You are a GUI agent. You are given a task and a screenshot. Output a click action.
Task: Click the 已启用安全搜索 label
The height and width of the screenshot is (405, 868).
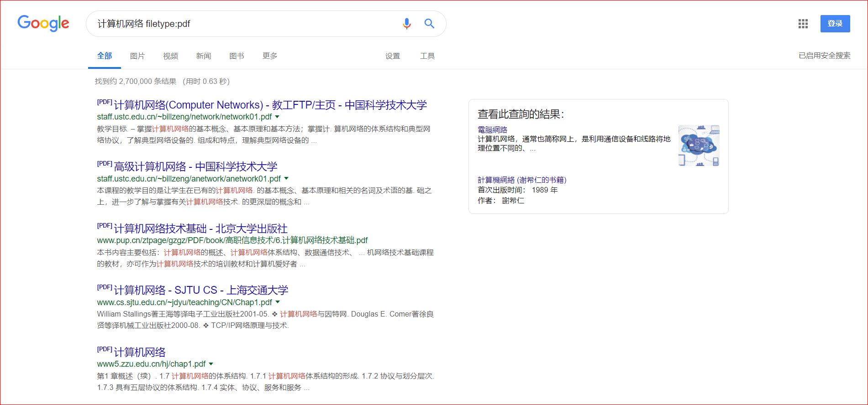pos(825,56)
